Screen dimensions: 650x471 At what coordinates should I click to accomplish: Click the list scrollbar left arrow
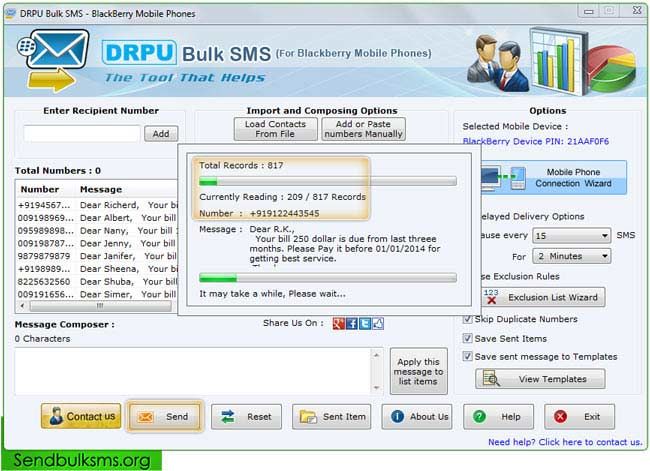click(22, 306)
